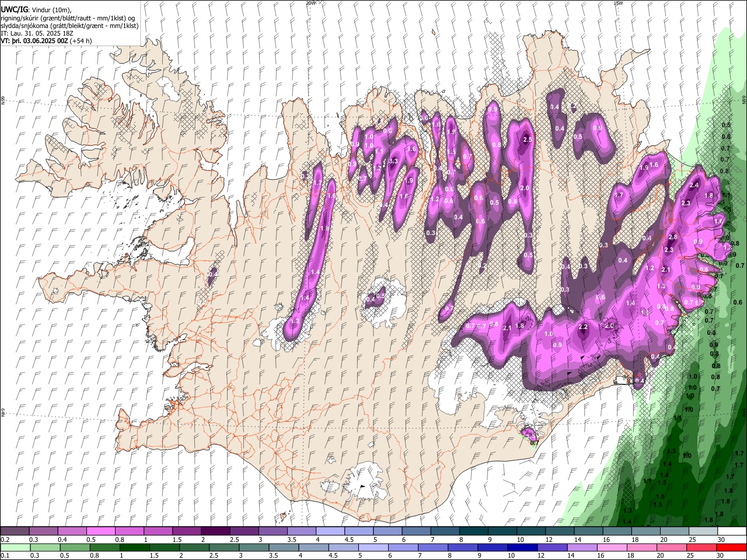Click the 2.2 value on the southeast map
The width and height of the screenshot is (747, 560).
coord(582,327)
